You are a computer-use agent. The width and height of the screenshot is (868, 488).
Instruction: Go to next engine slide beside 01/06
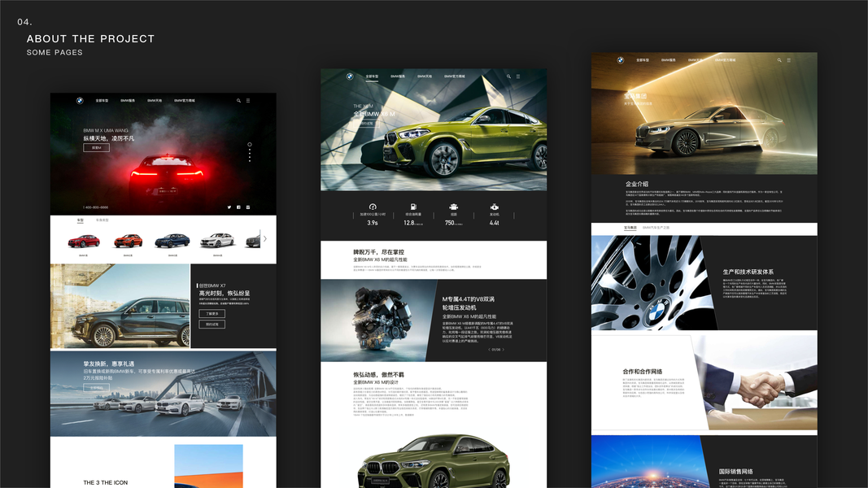pos(504,350)
